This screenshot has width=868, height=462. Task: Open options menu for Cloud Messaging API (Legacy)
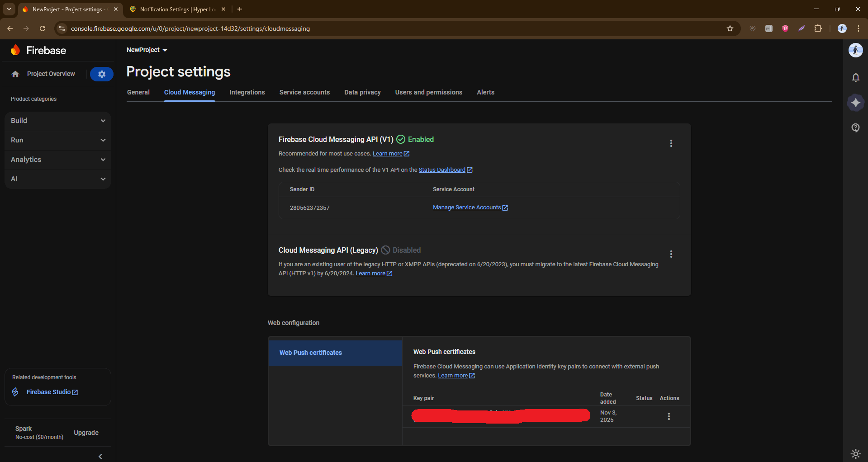[671, 254]
